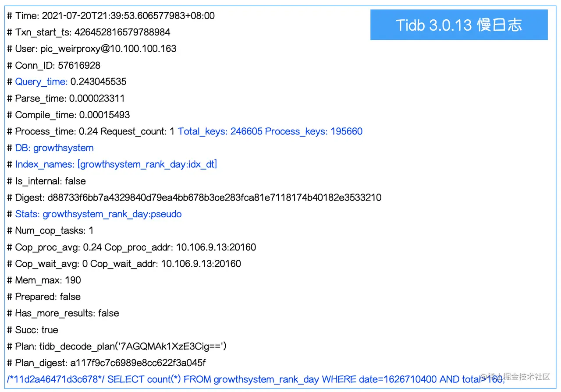Click Stats: growthsystem_rank_day:pseudo line

(x=94, y=214)
